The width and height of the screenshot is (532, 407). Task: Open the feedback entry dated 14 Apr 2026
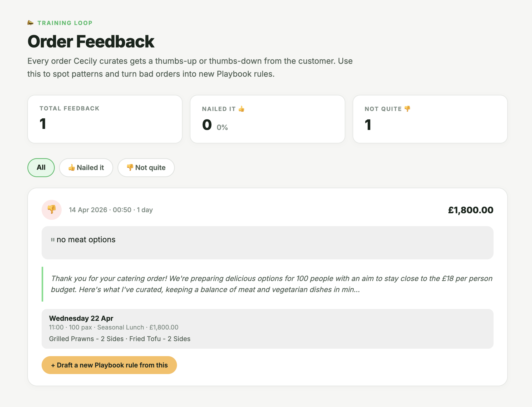(111, 210)
